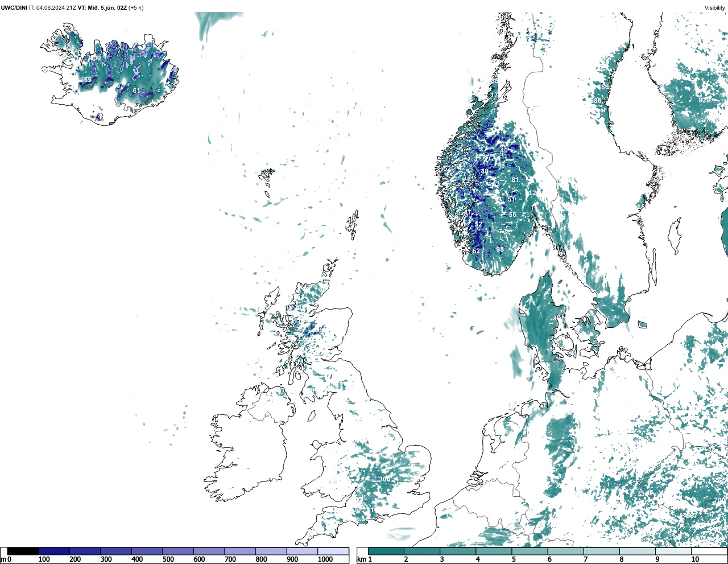Click the '62' value in southern Norway

pyautogui.click(x=476, y=251)
